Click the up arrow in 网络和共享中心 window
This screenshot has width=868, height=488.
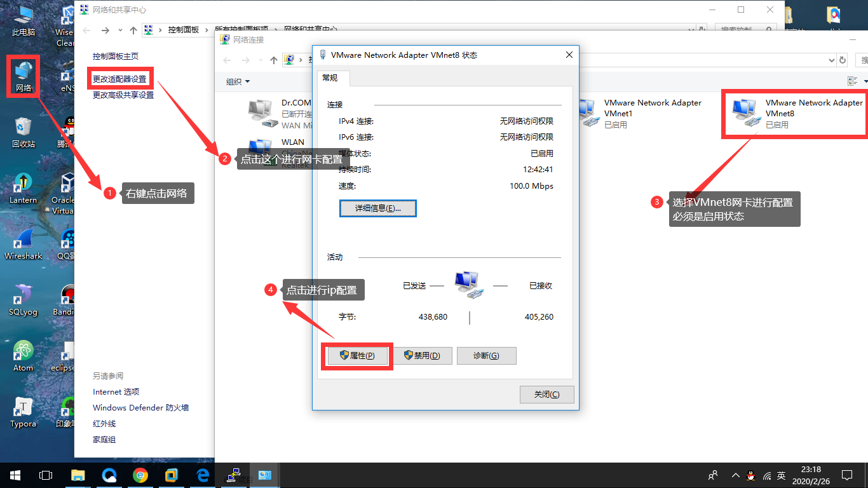point(133,30)
